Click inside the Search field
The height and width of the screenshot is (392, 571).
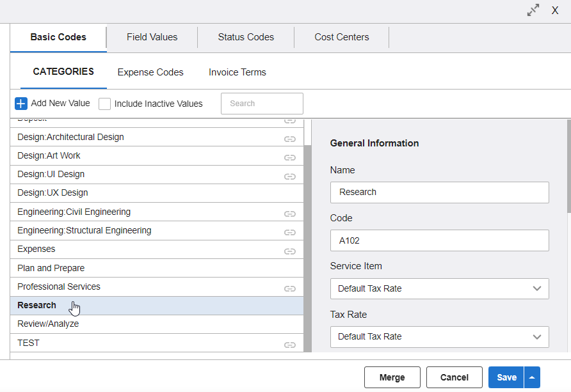coord(261,103)
